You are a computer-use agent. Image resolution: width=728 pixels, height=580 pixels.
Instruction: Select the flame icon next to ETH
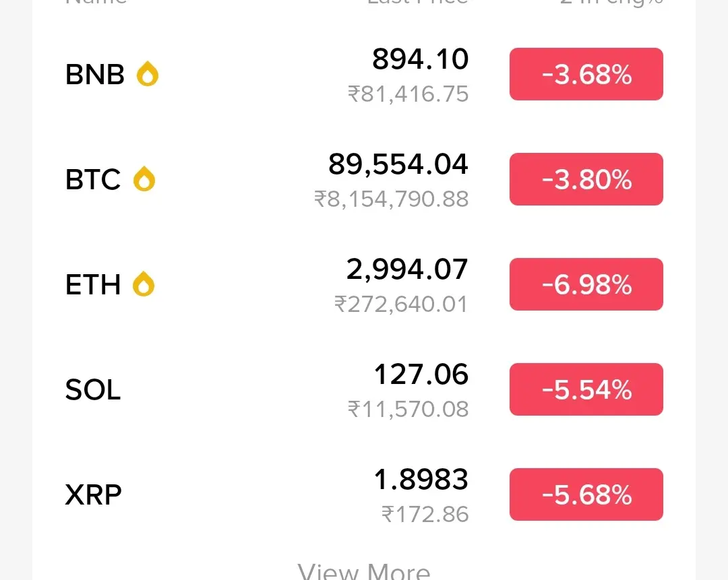pos(144,284)
